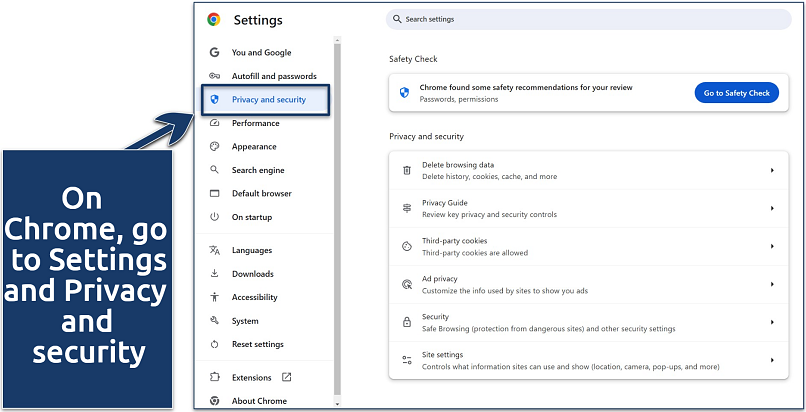Click the sidebar vertical scrollbar

pos(338,200)
